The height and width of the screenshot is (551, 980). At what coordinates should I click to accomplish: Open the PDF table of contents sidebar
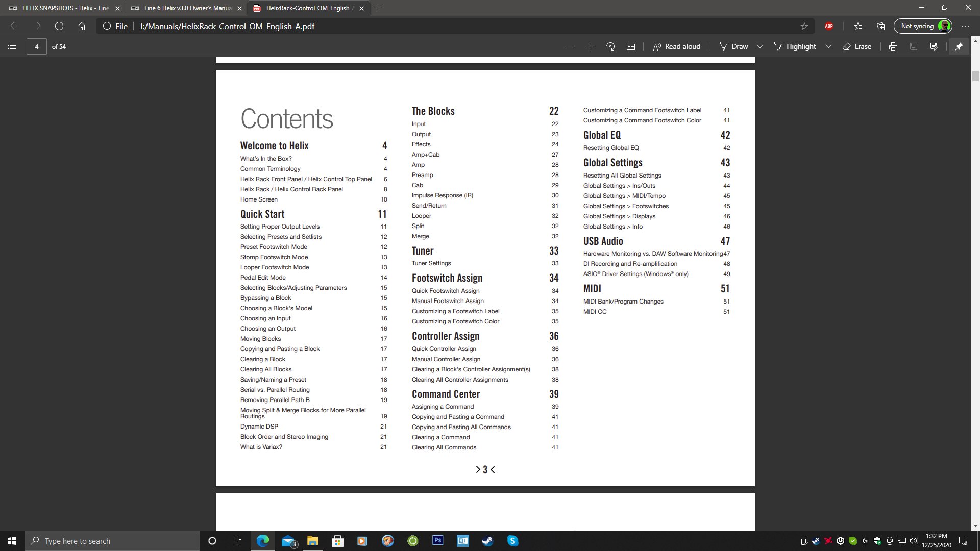click(13, 46)
